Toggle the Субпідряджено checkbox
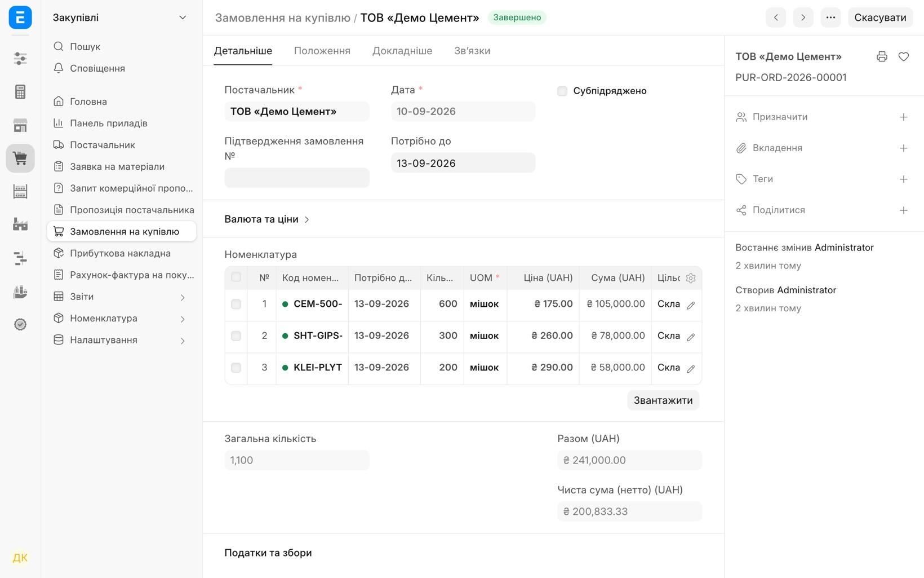 pyautogui.click(x=562, y=91)
